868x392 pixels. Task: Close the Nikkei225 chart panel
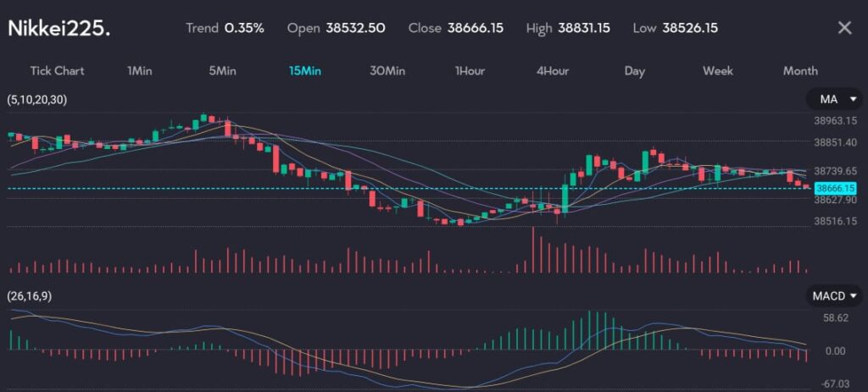point(844,28)
